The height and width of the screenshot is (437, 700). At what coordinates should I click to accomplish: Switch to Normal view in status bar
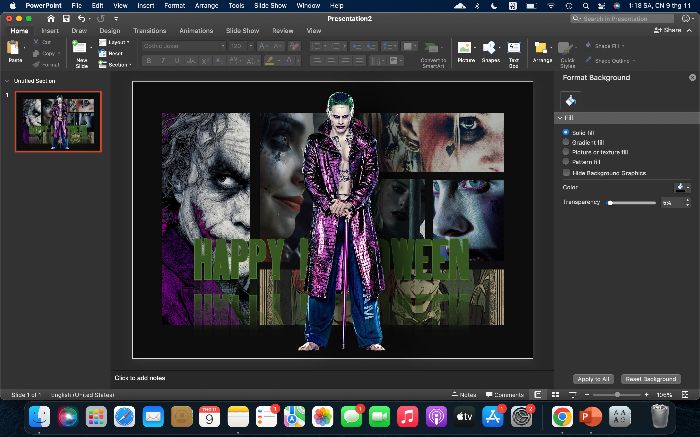(x=538, y=395)
